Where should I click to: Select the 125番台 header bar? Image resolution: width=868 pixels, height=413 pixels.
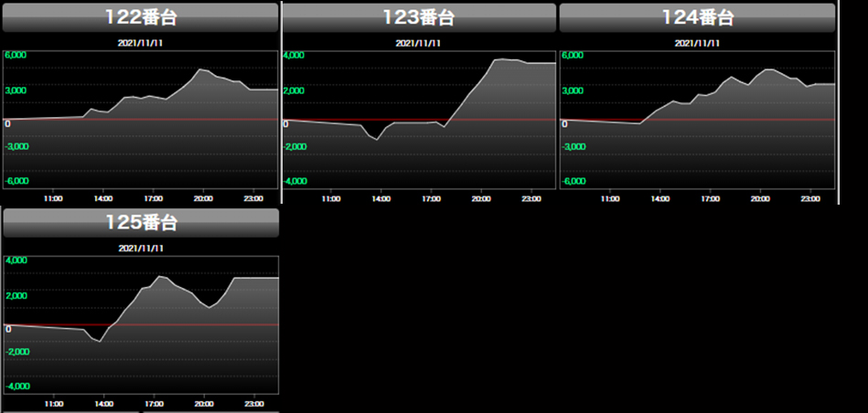(x=140, y=222)
